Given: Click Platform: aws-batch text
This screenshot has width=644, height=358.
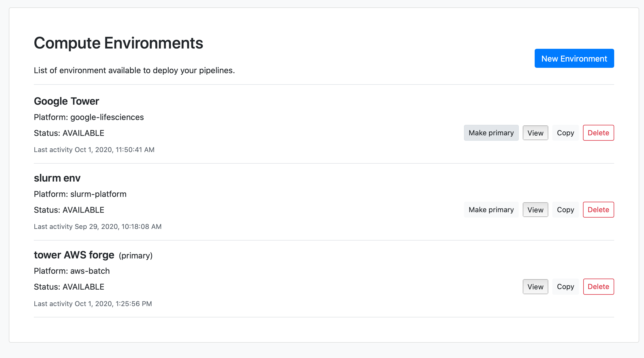Looking at the screenshot, I should click(72, 271).
